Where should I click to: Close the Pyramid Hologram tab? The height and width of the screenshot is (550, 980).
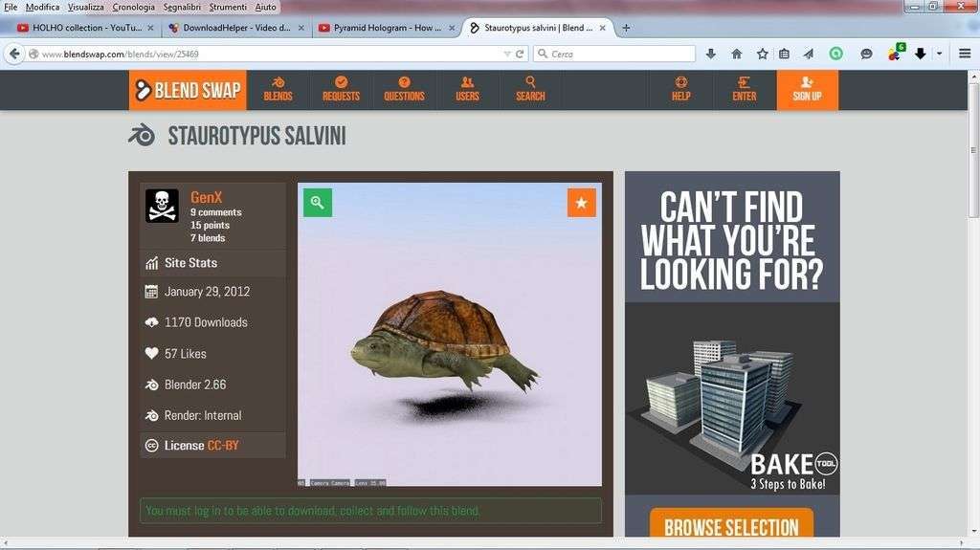pyautogui.click(x=452, y=28)
